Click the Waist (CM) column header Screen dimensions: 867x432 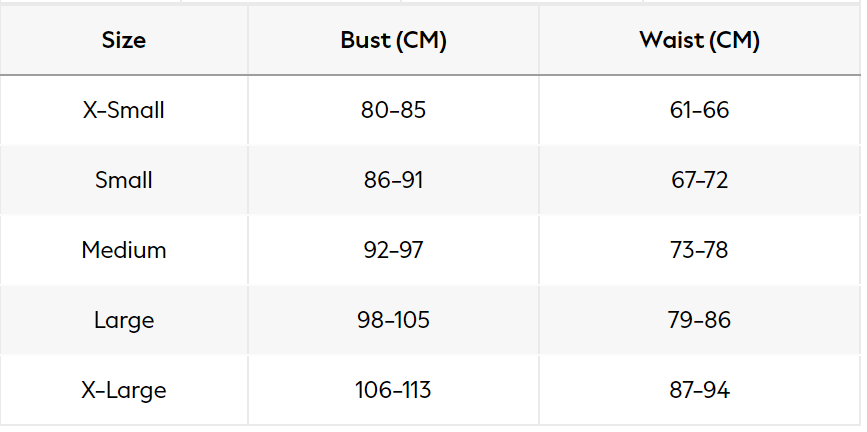click(x=700, y=41)
